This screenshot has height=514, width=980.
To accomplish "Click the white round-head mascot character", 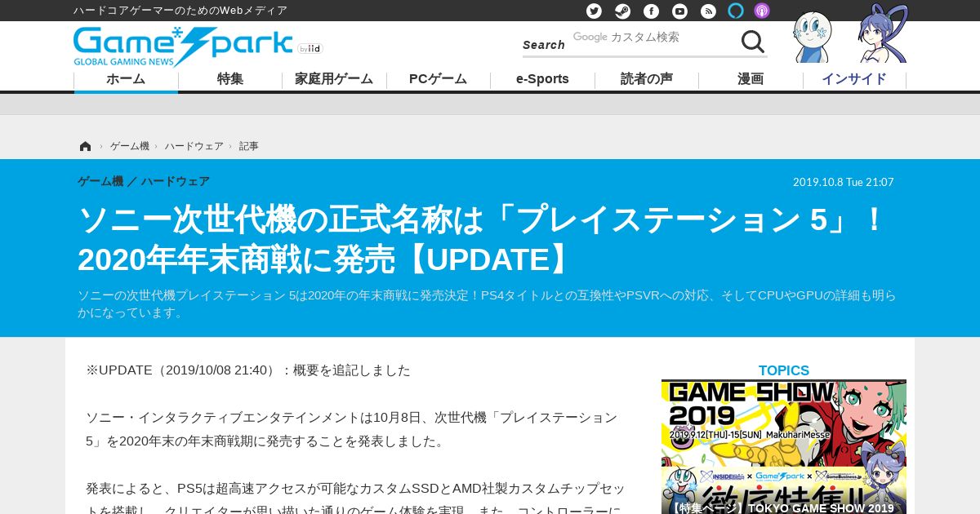I will coord(813,37).
